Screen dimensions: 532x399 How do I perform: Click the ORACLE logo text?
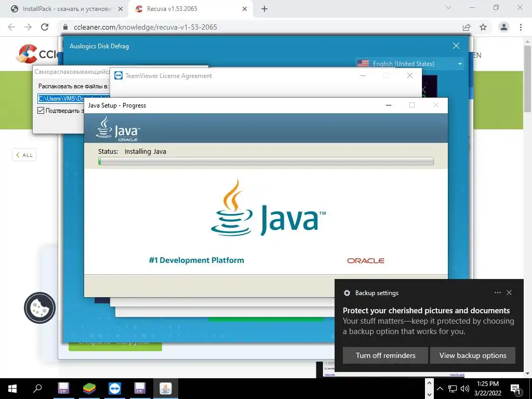click(365, 261)
